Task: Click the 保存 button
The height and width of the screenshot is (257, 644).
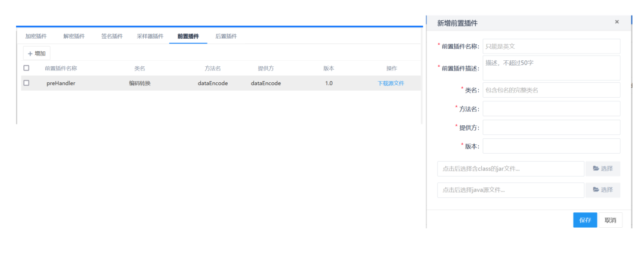Action: pos(584,220)
